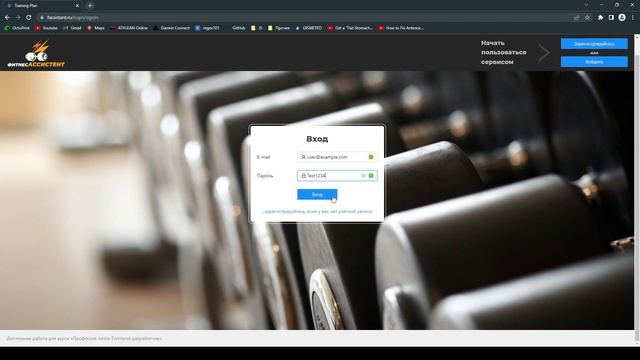Click the Войдите button in header
Screen dimensions: 640x360
pyautogui.click(x=594, y=62)
